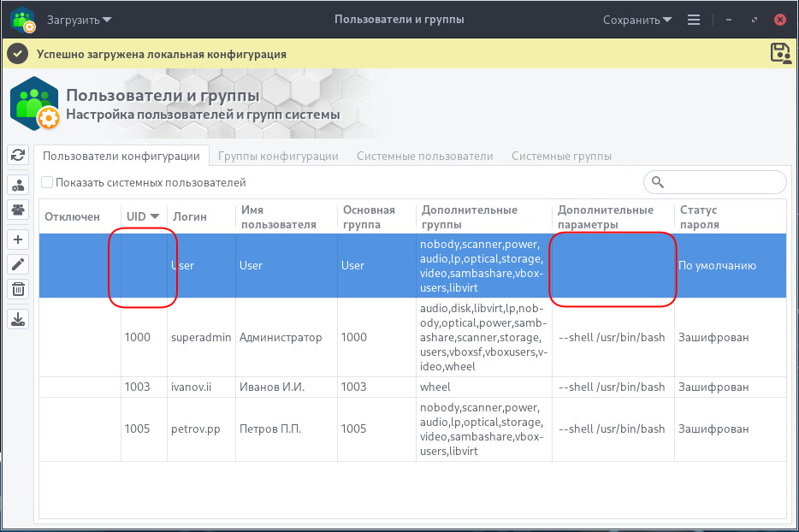
Task: Click the groups icon in the left sidebar
Action: 18,209
